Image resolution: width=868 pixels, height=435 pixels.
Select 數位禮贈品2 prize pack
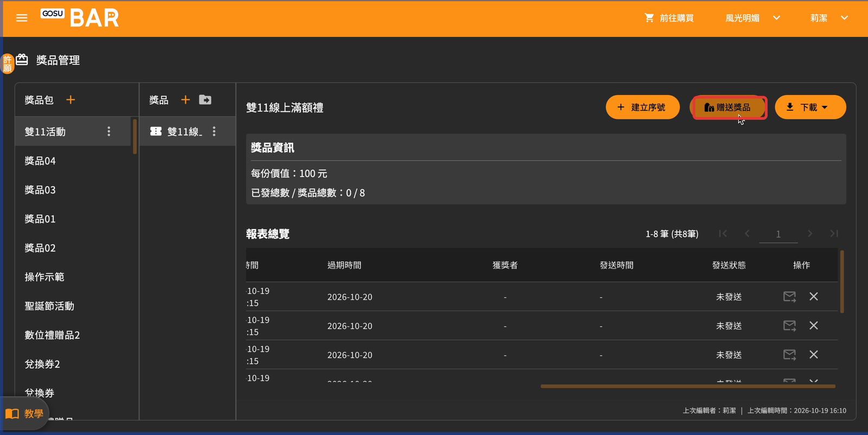(74, 335)
